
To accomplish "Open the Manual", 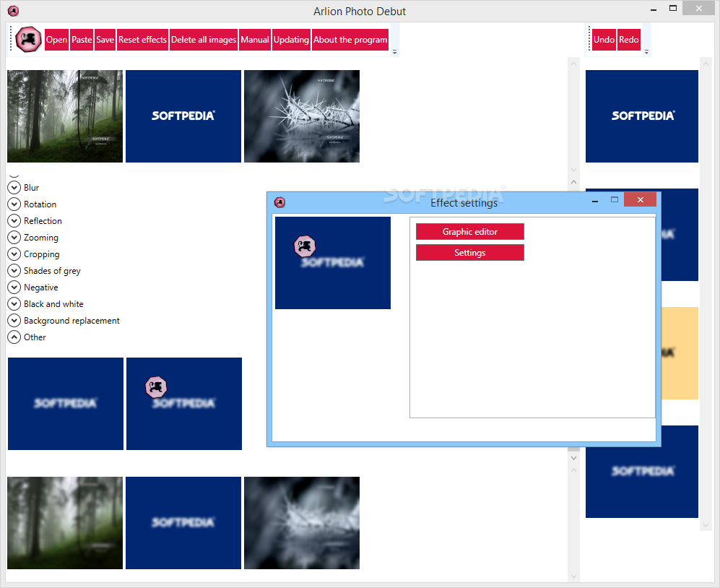I will [255, 40].
